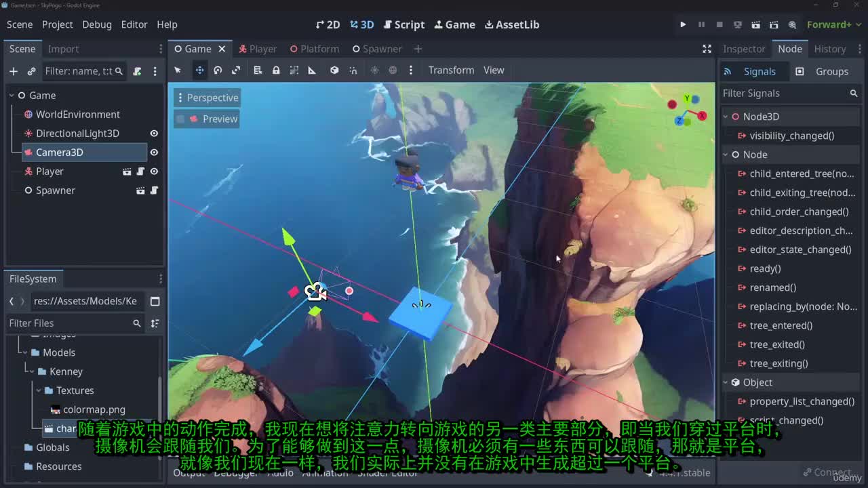
Task: Open the Game workspace
Action: pyautogui.click(x=455, y=24)
